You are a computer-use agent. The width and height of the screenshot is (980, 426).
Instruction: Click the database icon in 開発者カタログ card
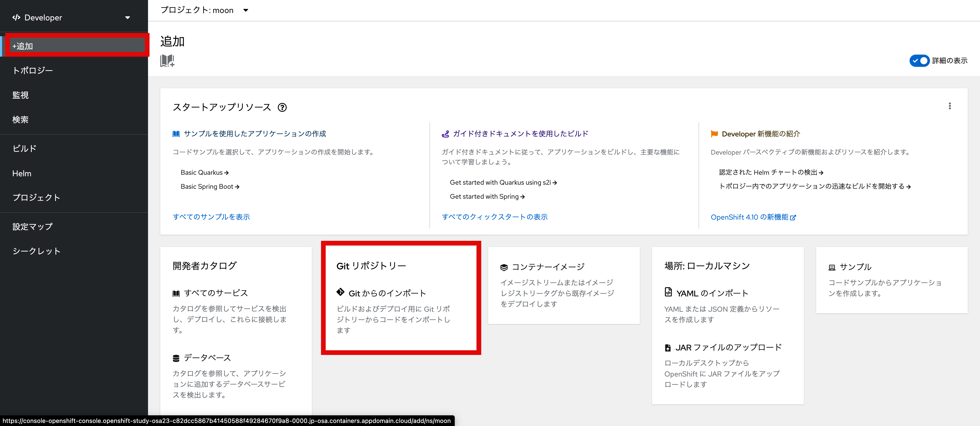click(176, 358)
